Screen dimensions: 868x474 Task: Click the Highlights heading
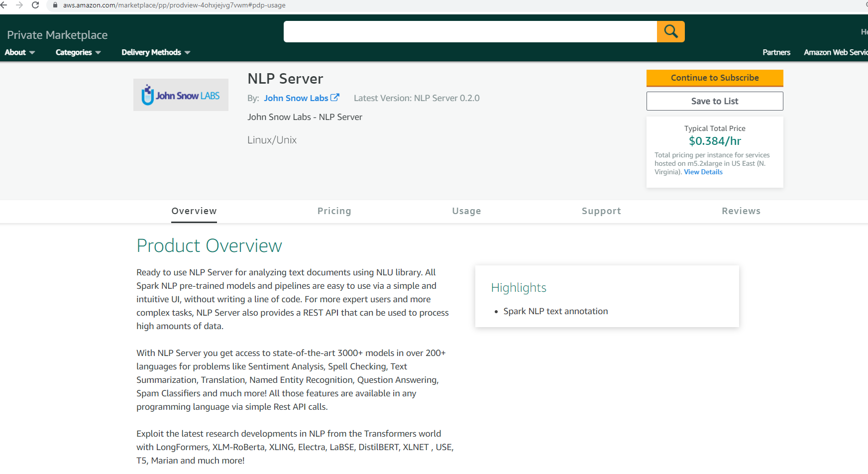click(x=519, y=288)
